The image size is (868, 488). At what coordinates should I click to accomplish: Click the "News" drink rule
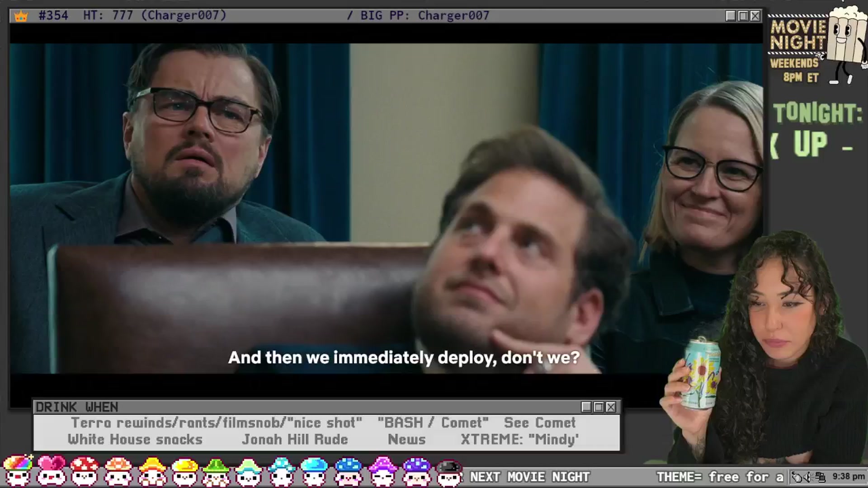click(x=407, y=439)
